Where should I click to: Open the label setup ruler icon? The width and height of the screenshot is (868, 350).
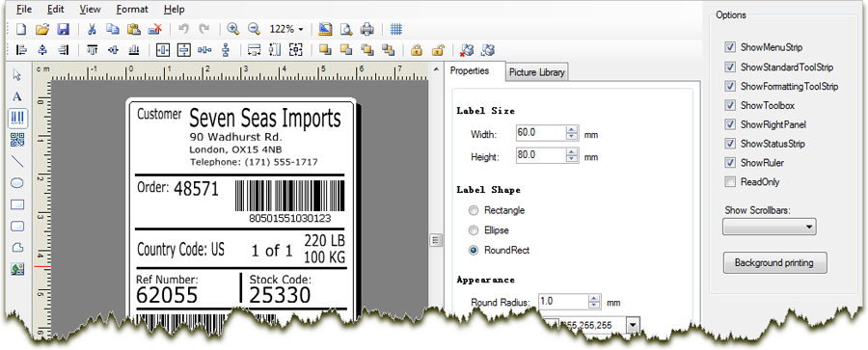pos(326,29)
